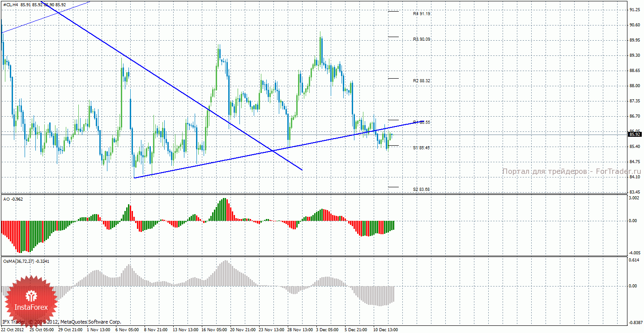Image resolution: width=644 pixels, height=333 pixels.
Task: Click the #CL,H4 chart symbol title
Action: click(x=11, y=4)
